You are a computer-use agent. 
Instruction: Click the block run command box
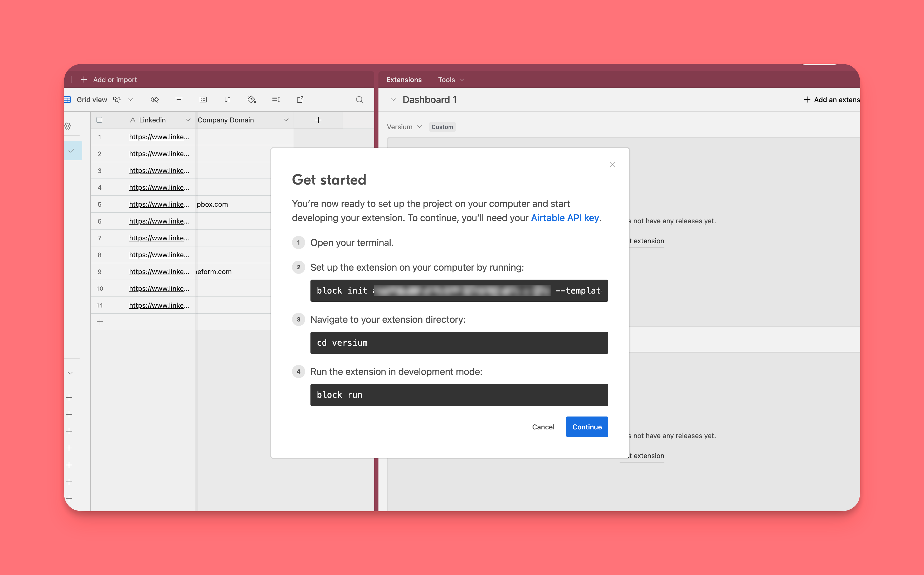coord(459,395)
